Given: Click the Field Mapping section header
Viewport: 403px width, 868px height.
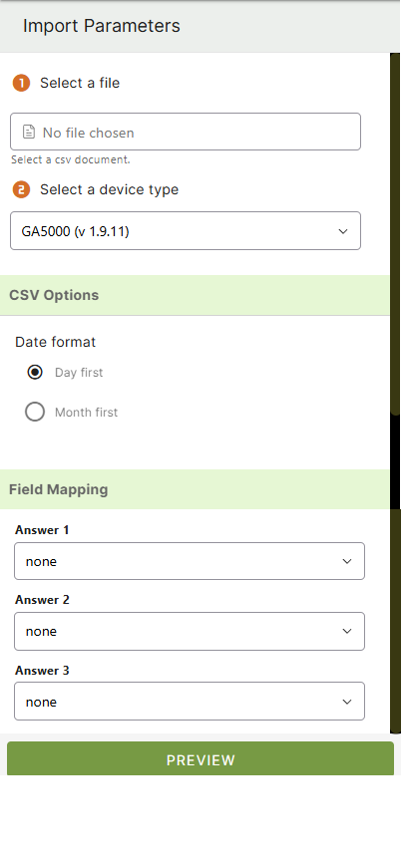Looking at the screenshot, I should (x=195, y=489).
